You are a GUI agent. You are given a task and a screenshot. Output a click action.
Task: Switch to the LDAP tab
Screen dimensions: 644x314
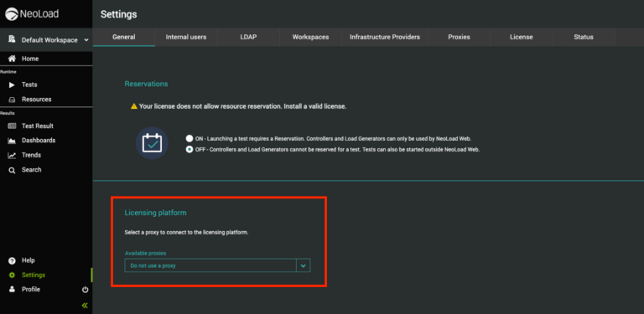[x=248, y=37]
